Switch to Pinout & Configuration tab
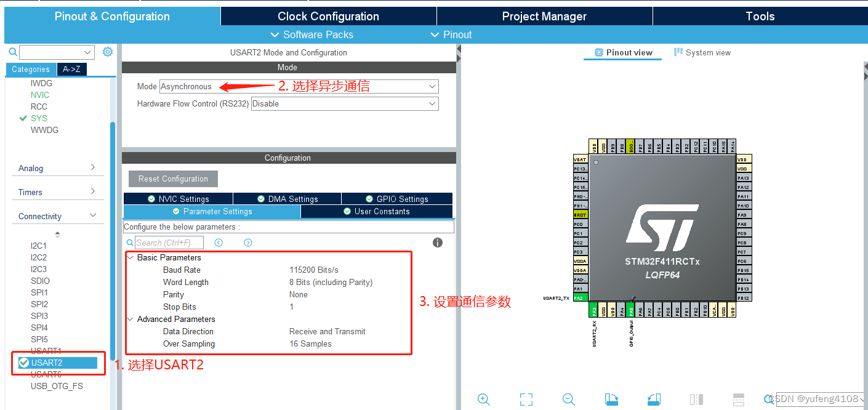The image size is (868, 410). [112, 17]
